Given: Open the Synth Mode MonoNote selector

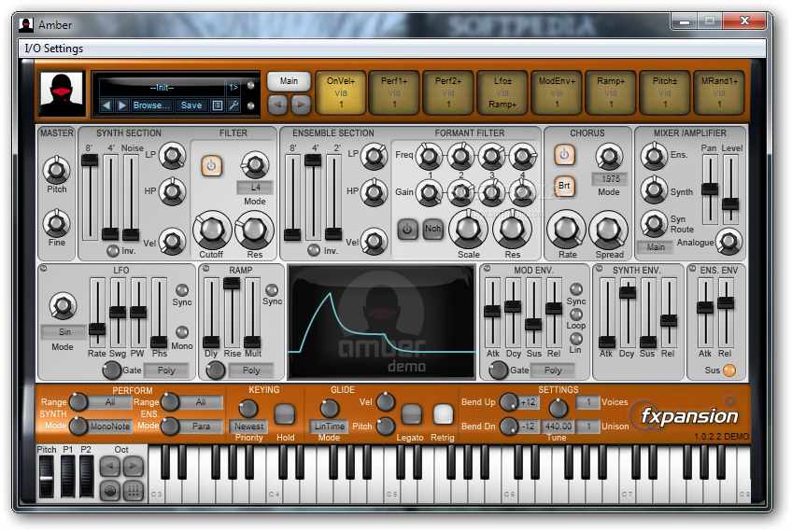Looking at the screenshot, I should point(109,426).
